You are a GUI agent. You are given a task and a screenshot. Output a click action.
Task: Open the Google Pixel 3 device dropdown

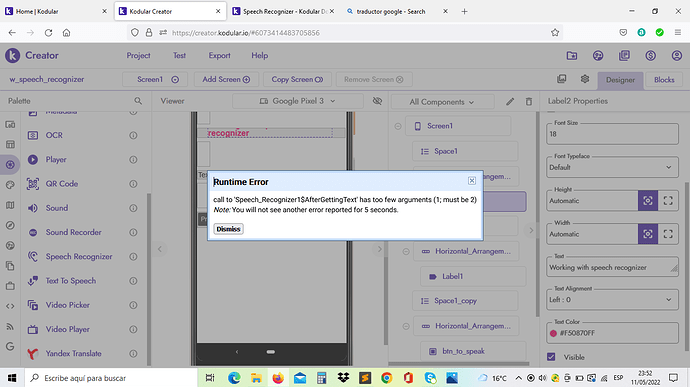[297, 101]
